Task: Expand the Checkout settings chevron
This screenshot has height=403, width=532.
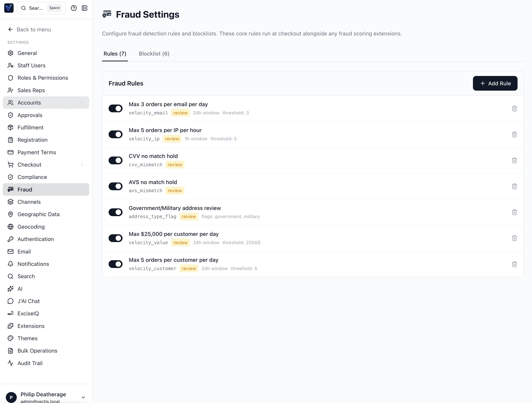Action: point(82,165)
